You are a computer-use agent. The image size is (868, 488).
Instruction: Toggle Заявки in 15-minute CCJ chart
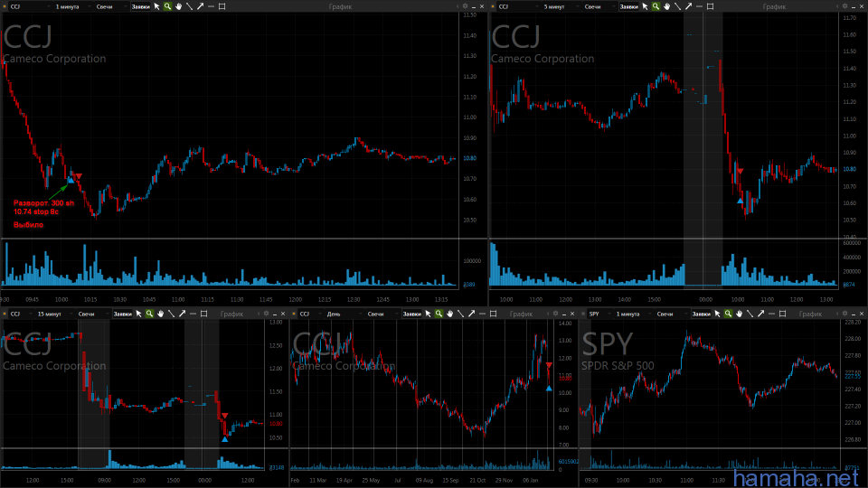(x=122, y=314)
